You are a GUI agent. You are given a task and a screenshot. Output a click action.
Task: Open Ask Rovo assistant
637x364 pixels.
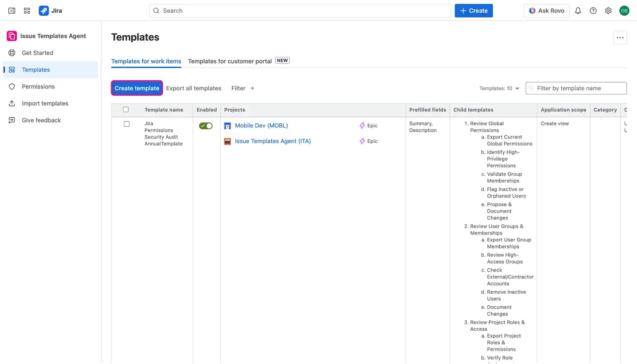(546, 11)
